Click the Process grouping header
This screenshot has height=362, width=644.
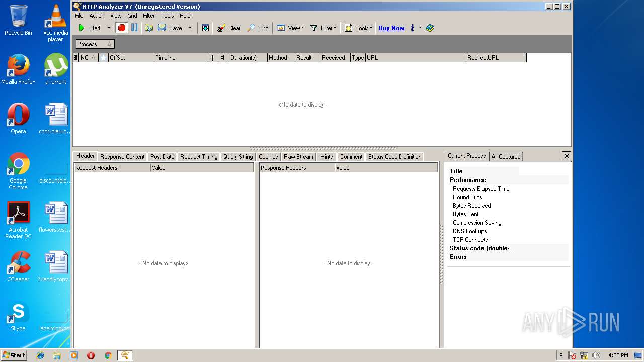point(95,44)
